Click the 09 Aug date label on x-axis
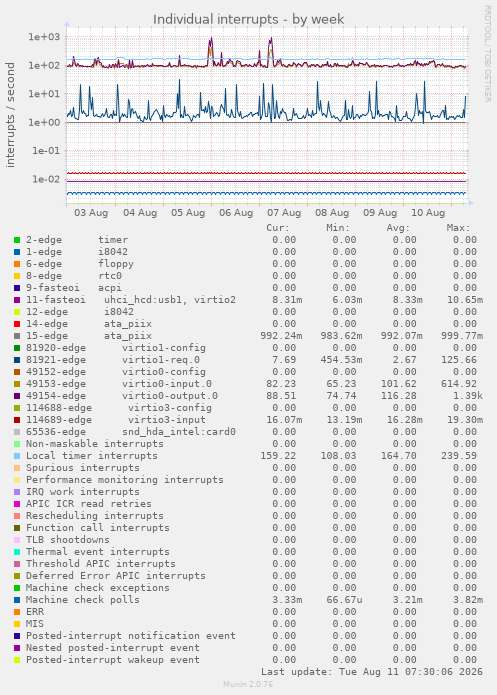 tap(380, 213)
